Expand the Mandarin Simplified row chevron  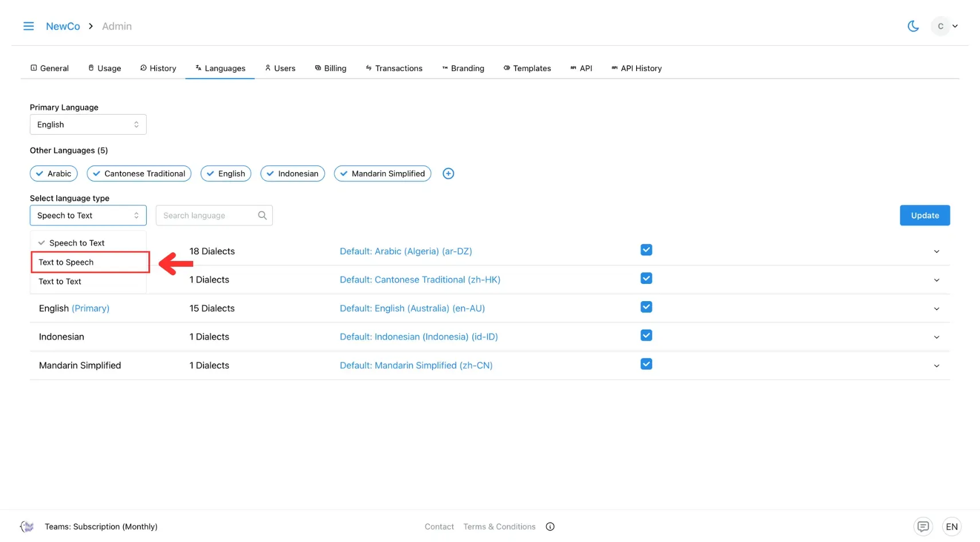click(936, 366)
